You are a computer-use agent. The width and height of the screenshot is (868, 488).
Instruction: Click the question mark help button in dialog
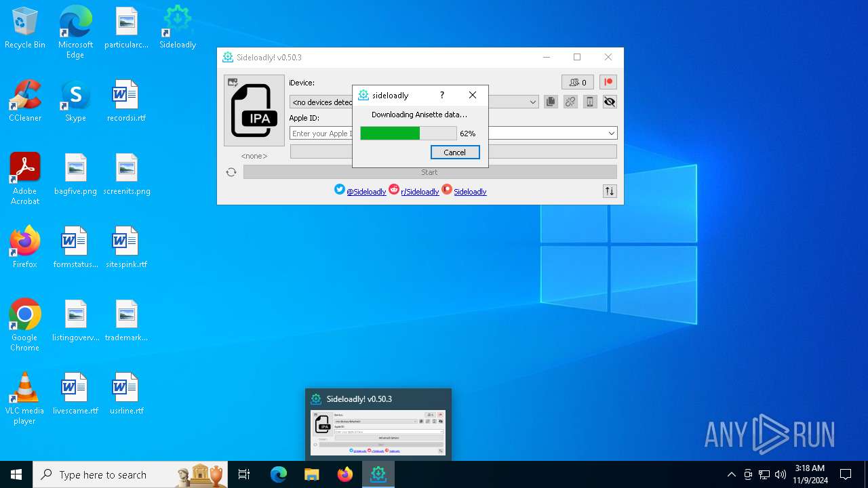442,95
